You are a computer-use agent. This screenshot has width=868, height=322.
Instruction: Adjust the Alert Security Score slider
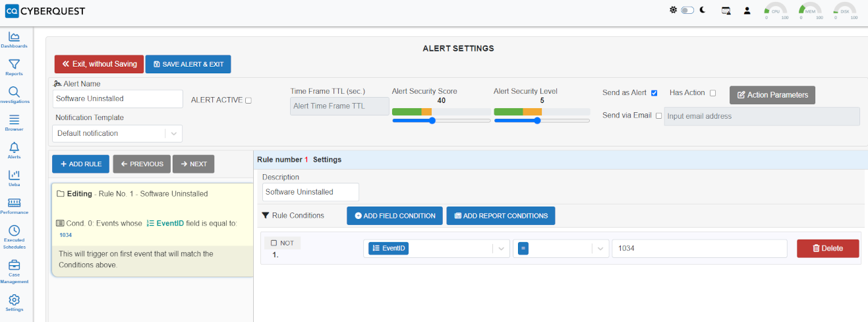[x=432, y=121]
